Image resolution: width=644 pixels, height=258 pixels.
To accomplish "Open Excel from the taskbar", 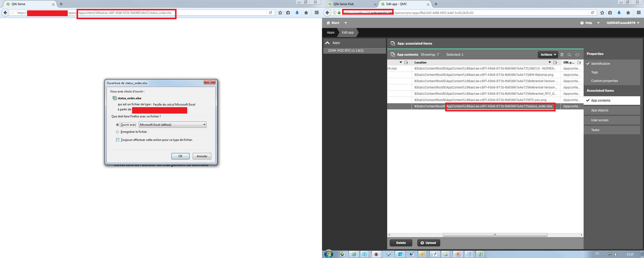I will tap(480, 254).
